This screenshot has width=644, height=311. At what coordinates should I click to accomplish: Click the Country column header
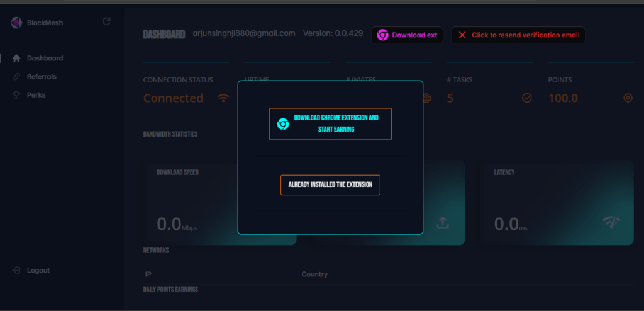(314, 274)
